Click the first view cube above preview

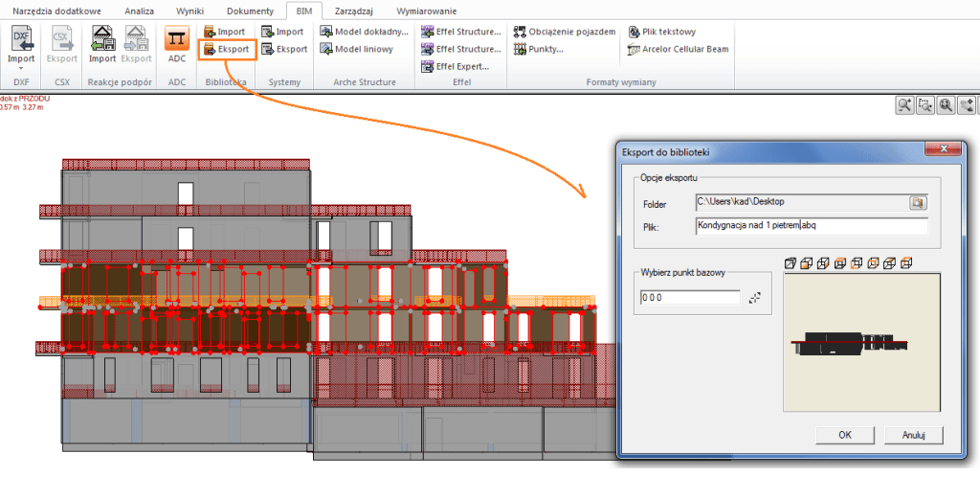(790, 262)
